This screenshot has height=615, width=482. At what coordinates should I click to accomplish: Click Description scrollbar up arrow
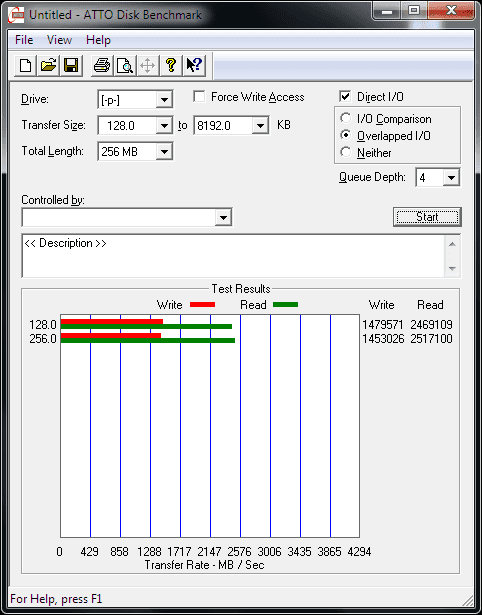pyautogui.click(x=452, y=244)
